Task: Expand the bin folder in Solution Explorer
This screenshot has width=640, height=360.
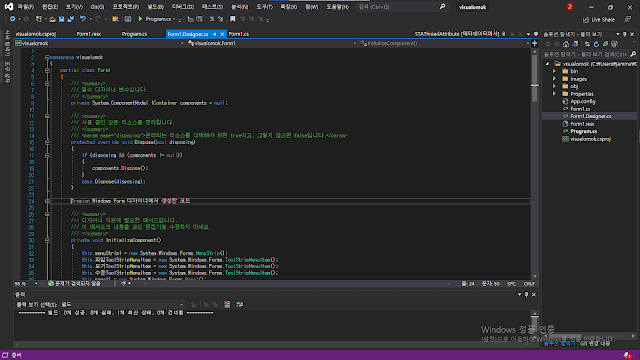Action: (x=554, y=71)
